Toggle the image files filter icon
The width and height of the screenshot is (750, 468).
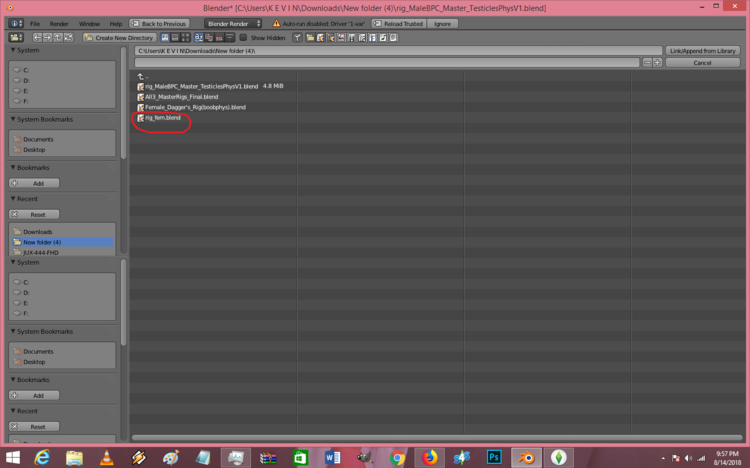point(342,37)
